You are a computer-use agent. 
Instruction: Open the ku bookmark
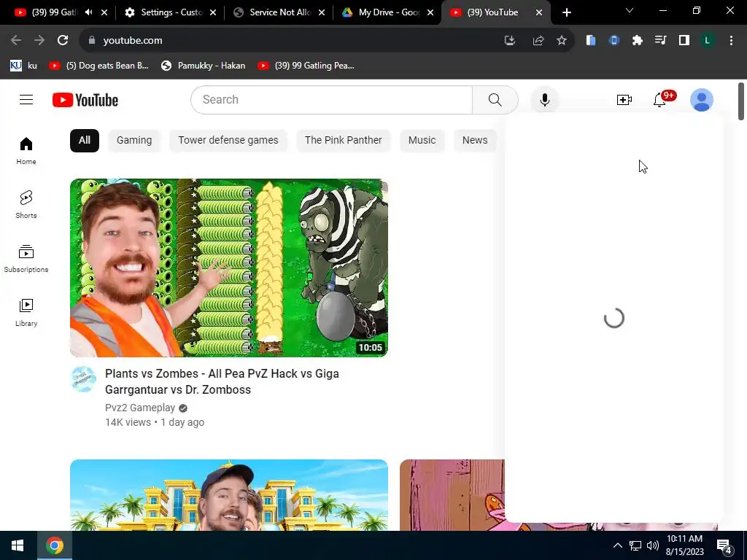point(24,66)
